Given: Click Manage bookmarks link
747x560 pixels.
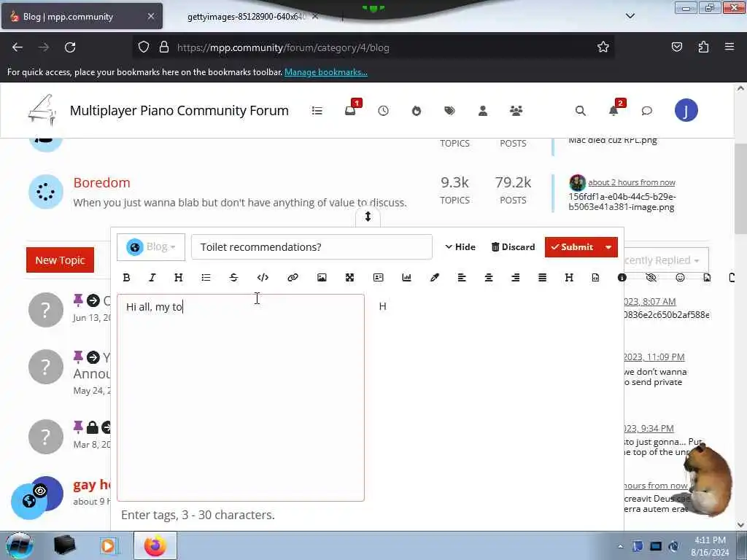Looking at the screenshot, I should pyautogui.click(x=326, y=72).
